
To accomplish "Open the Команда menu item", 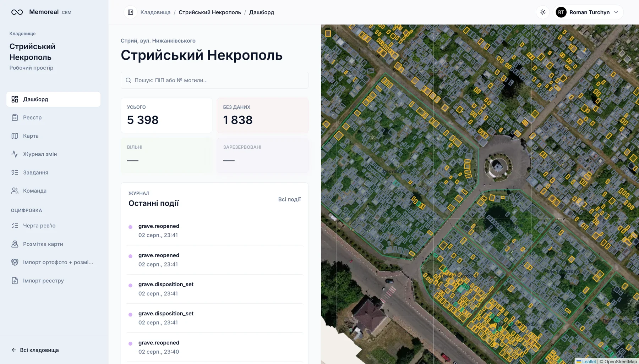I will pos(53,191).
